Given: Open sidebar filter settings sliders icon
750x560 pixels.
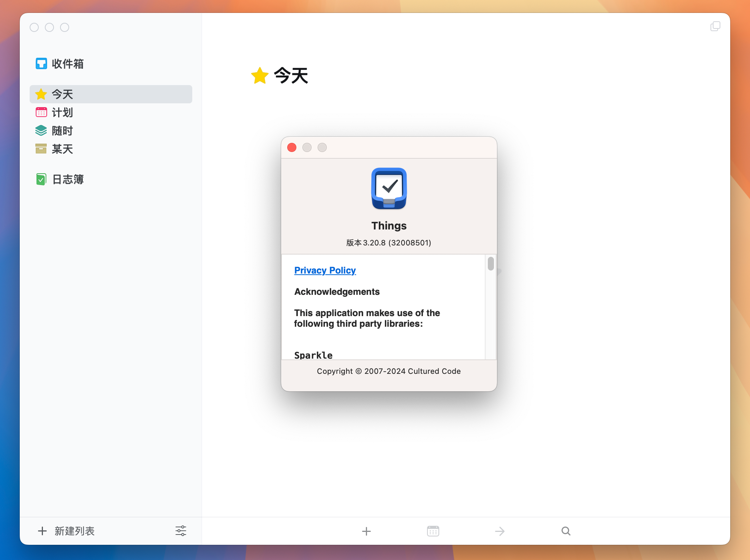Looking at the screenshot, I should click(x=181, y=531).
